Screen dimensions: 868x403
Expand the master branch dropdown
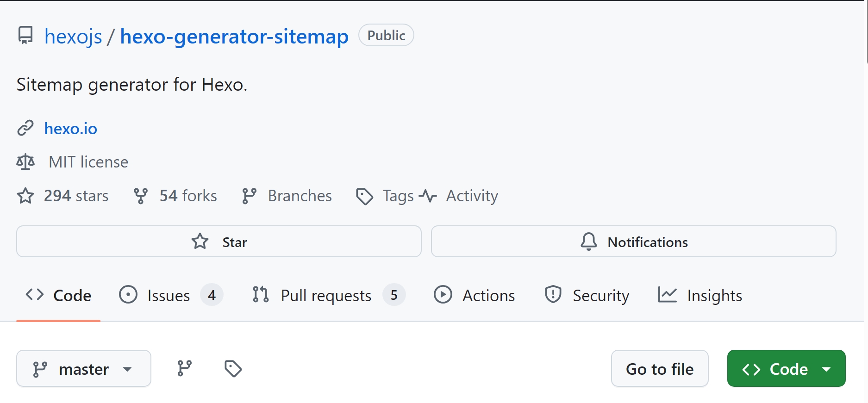(x=84, y=368)
